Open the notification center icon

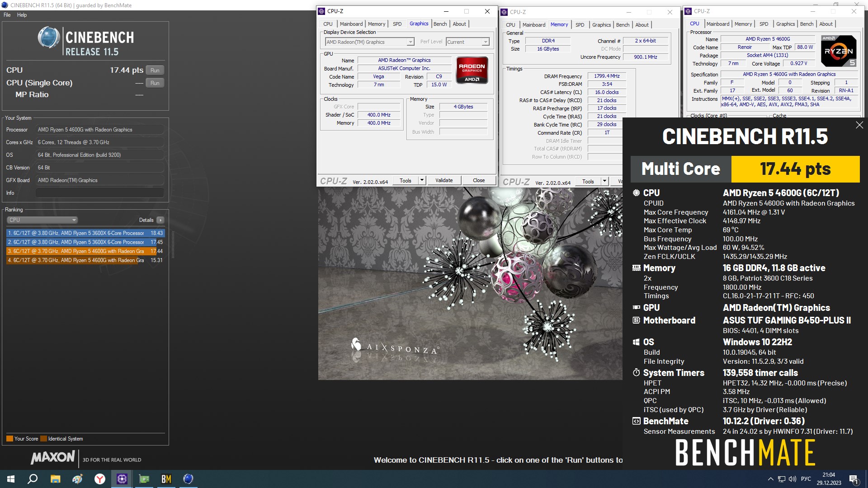854,479
